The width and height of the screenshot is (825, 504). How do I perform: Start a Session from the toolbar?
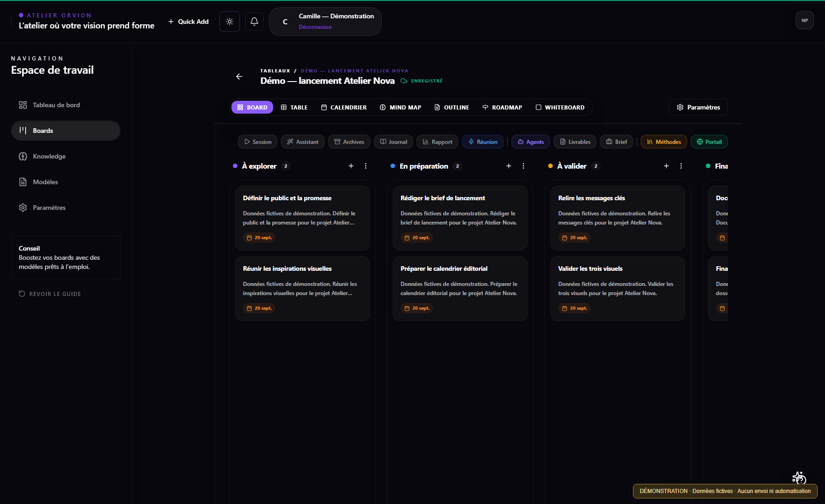pos(258,142)
